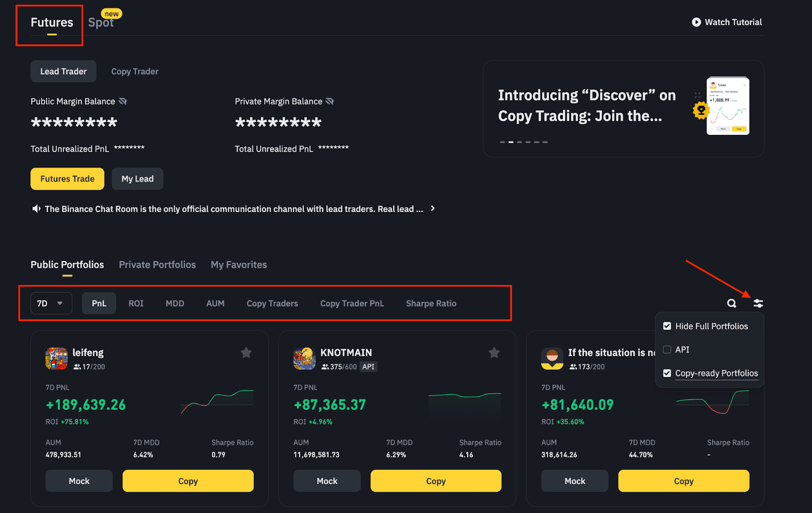Open Public Portfolios tab
Screen dimensions: 812x513
(x=67, y=265)
